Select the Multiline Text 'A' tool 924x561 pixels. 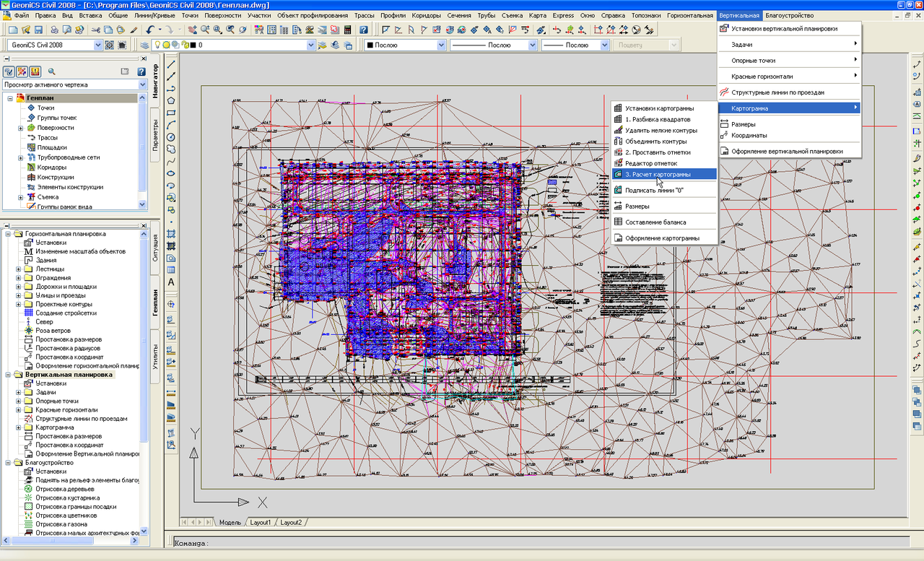[172, 282]
